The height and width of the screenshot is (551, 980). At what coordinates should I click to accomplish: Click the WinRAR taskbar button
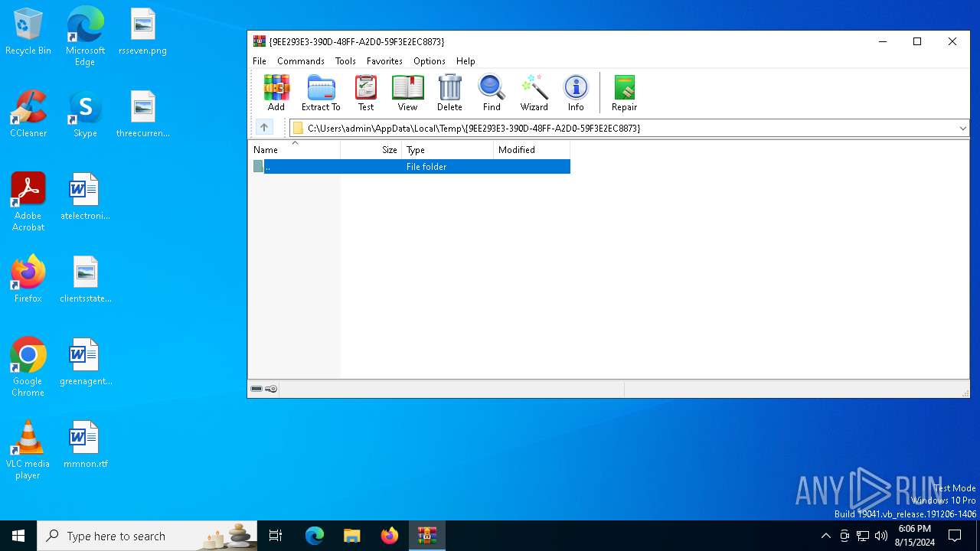pos(427,536)
